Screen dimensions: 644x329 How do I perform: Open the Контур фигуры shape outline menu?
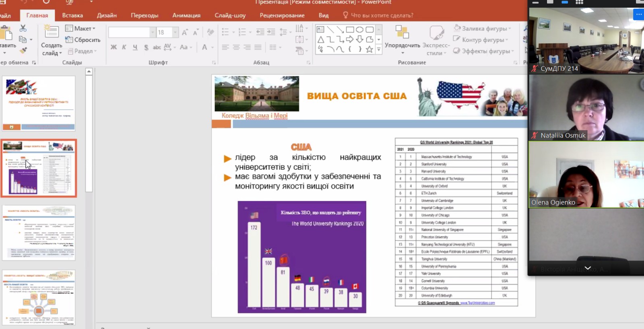[x=481, y=40]
